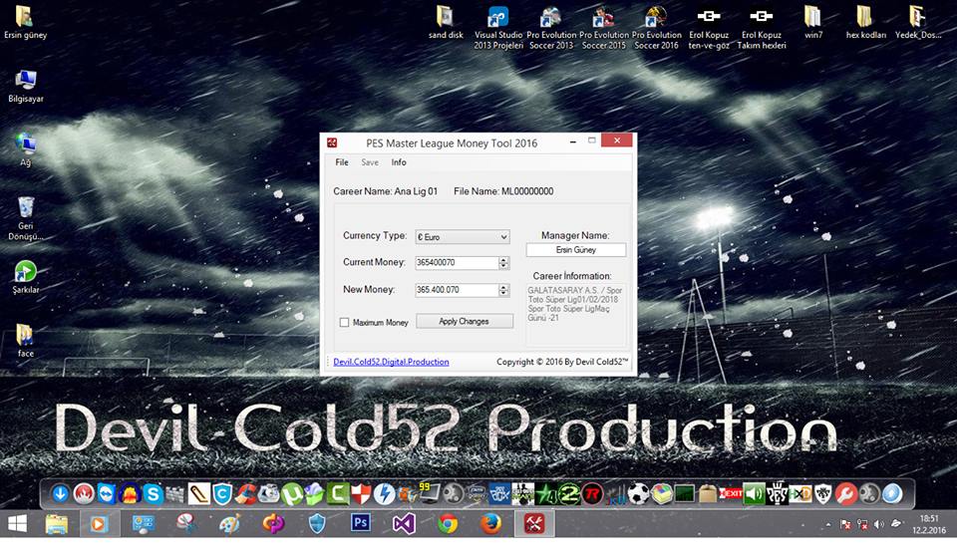Close the PES Master League Money Tool window
The height and width of the screenshot is (560, 957).
[616, 140]
